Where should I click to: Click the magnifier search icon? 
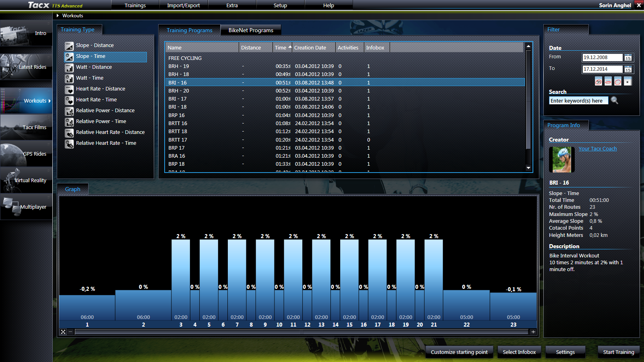tap(614, 100)
